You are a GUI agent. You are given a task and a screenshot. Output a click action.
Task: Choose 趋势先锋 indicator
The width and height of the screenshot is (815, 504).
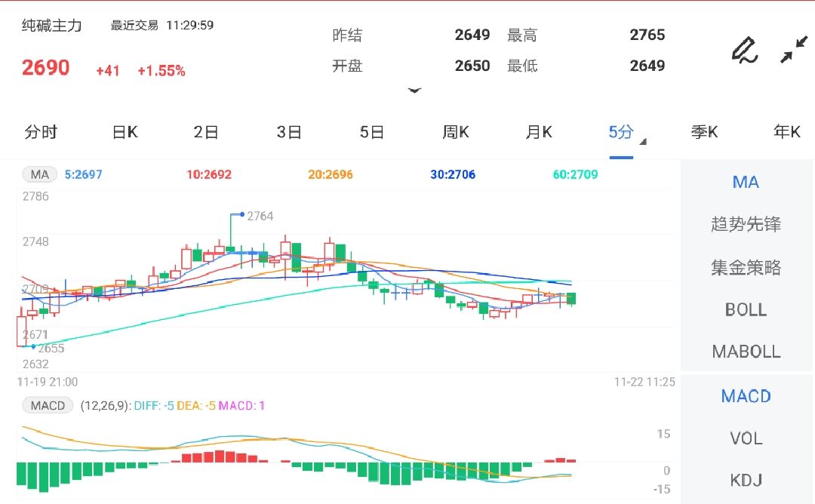coord(746,224)
